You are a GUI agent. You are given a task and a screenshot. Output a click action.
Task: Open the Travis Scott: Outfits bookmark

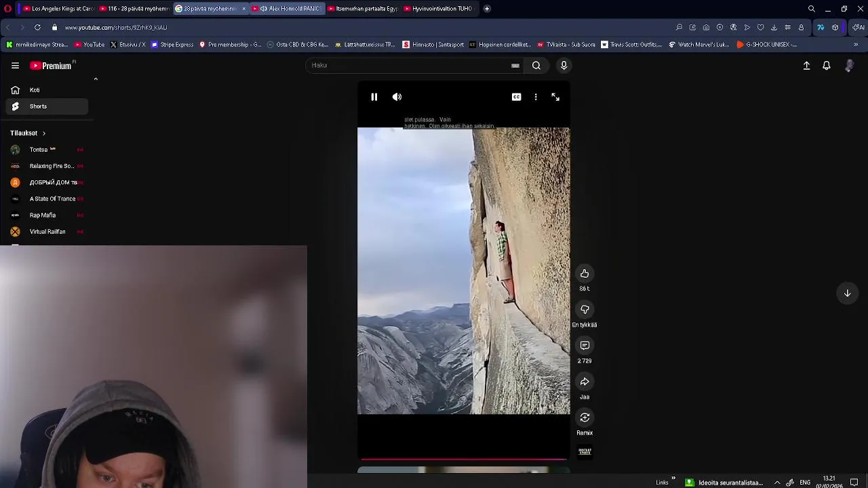point(631,45)
